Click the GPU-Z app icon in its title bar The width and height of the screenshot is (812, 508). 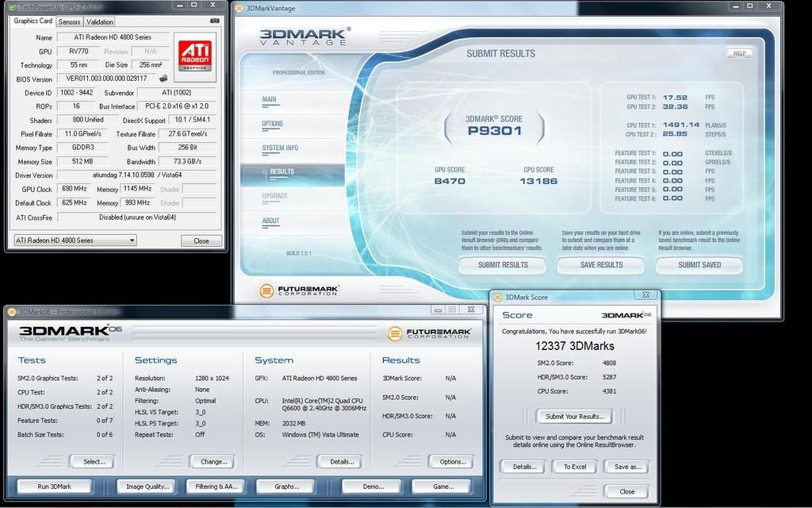coord(13,8)
